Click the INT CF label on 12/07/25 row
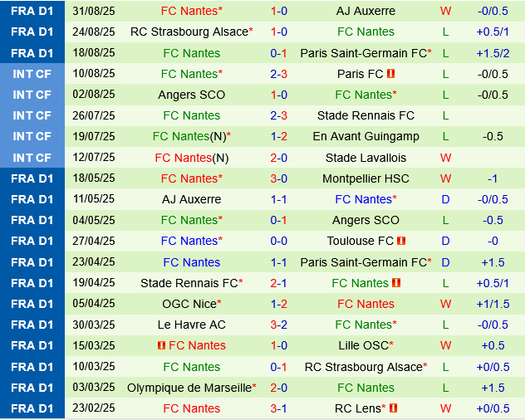525x420 pixels. click(x=32, y=157)
